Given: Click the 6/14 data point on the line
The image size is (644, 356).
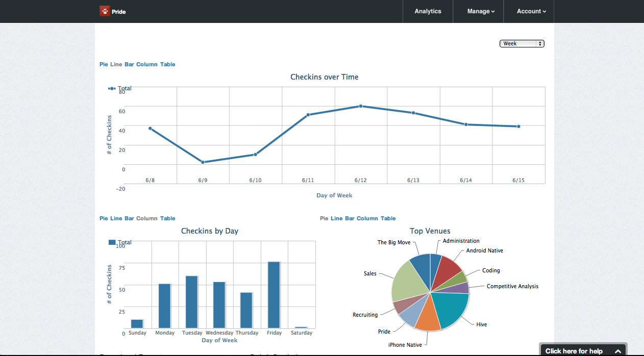Looking at the screenshot, I should point(466,124).
